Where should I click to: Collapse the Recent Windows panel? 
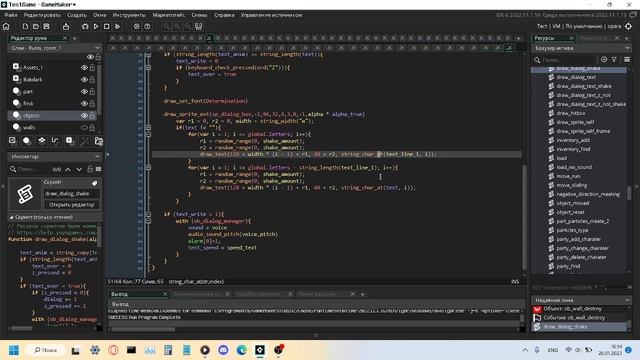pos(627,300)
